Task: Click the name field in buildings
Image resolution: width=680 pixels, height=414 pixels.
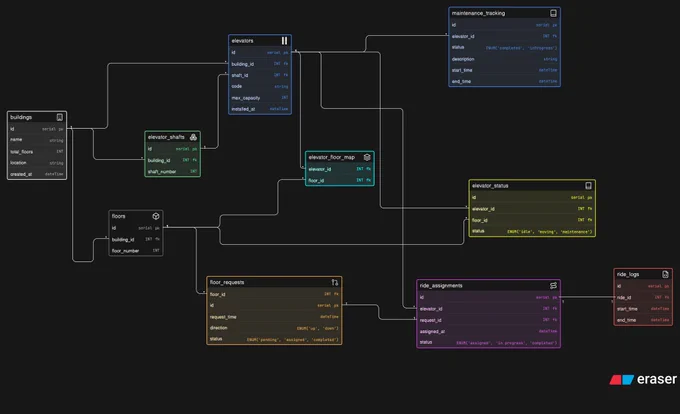Action: [x=37, y=140]
